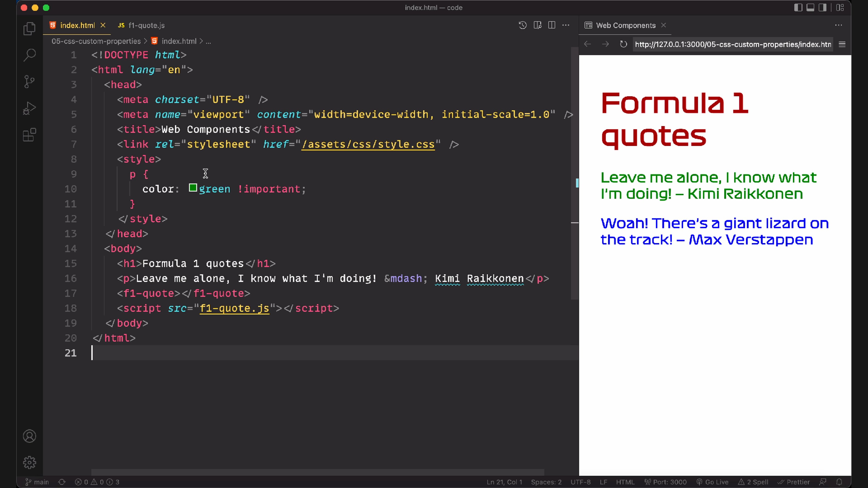Toggle the bottom panel layout button
868x488 pixels.
click(810, 7)
